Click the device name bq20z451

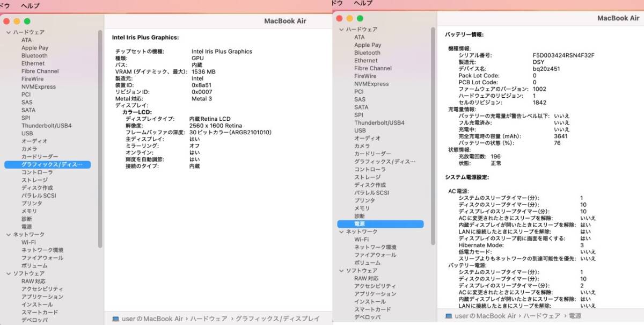(546, 69)
